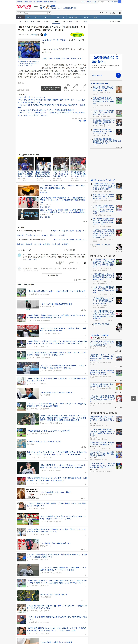Open 購入履歴 link

tap(112, 13)
